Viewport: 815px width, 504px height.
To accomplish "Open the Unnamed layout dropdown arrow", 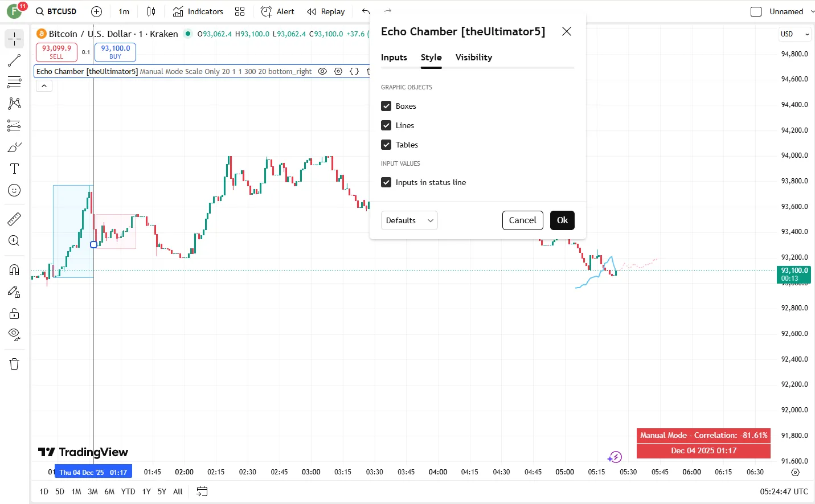I will (812, 11).
